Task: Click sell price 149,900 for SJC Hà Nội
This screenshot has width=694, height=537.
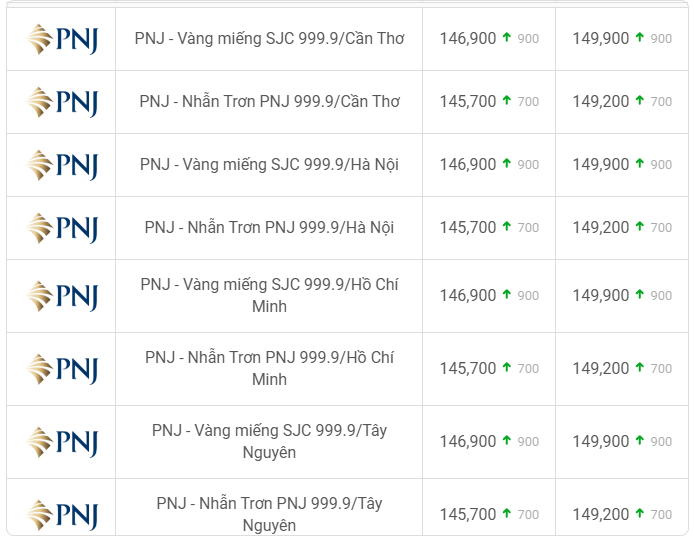Action: pyautogui.click(x=601, y=165)
